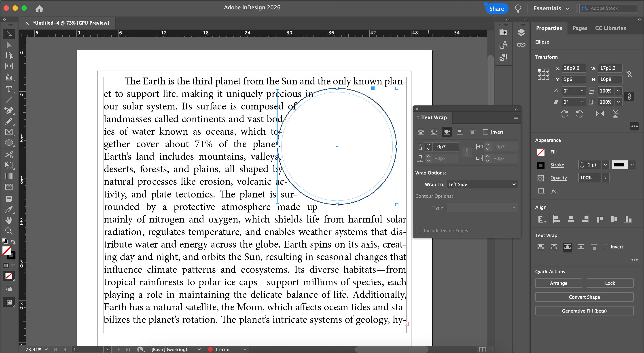The image size is (644, 353).
Task: Click the Convert Shape button
Action: 584,297
